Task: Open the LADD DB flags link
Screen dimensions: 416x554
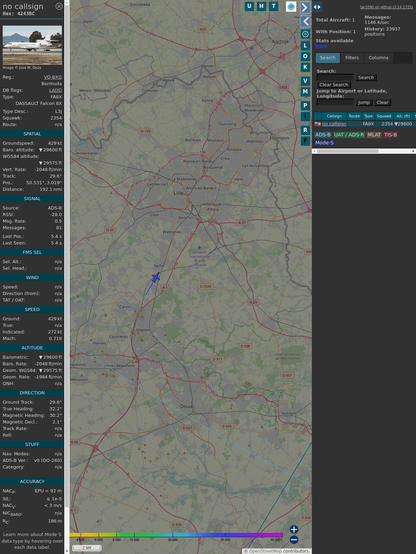Action: [55, 90]
